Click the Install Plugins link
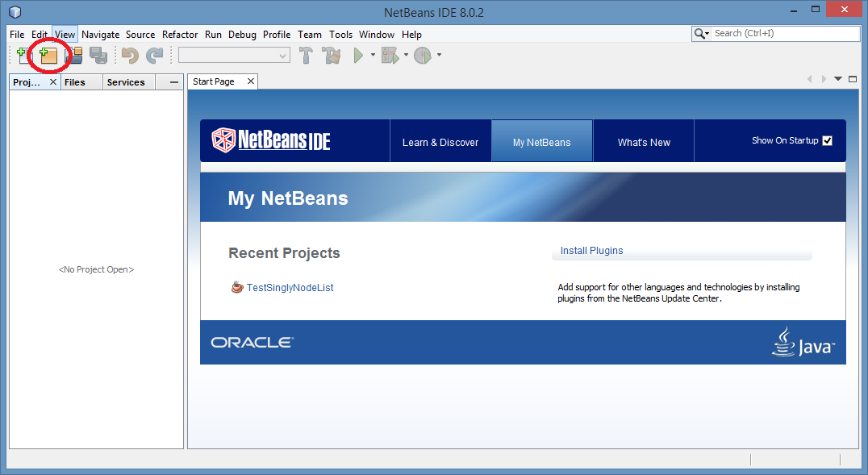 (591, 251)
